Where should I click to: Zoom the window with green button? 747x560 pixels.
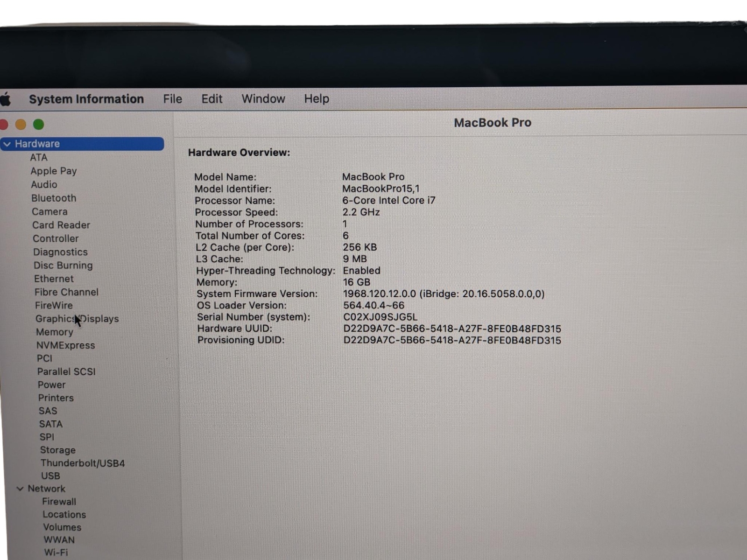pos(38,124)
